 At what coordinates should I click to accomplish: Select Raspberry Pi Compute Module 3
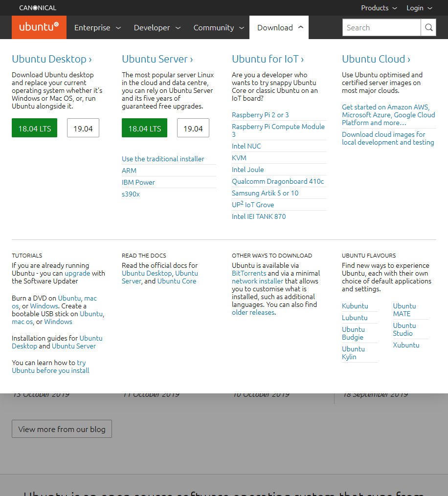[278, 130]
